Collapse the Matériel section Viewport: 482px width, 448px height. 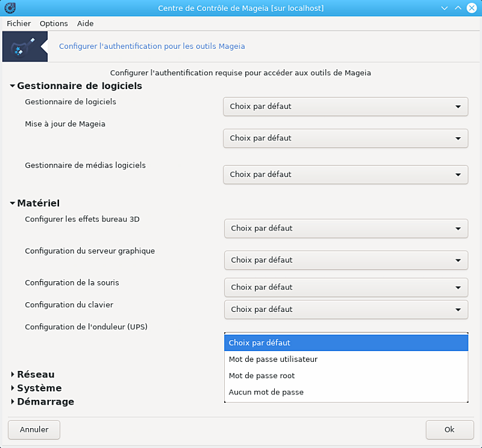(x=12, y=203)
